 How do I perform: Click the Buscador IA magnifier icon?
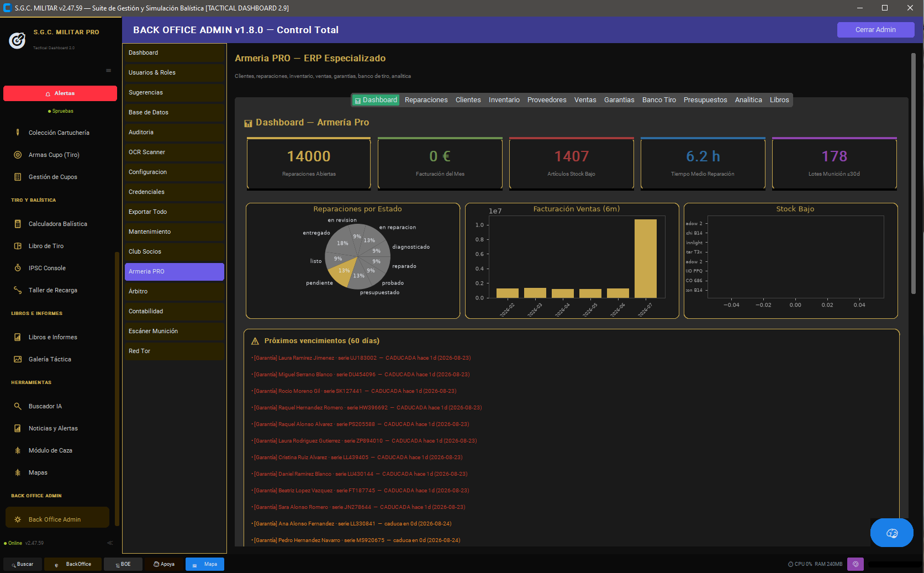(x=18, y=406)
